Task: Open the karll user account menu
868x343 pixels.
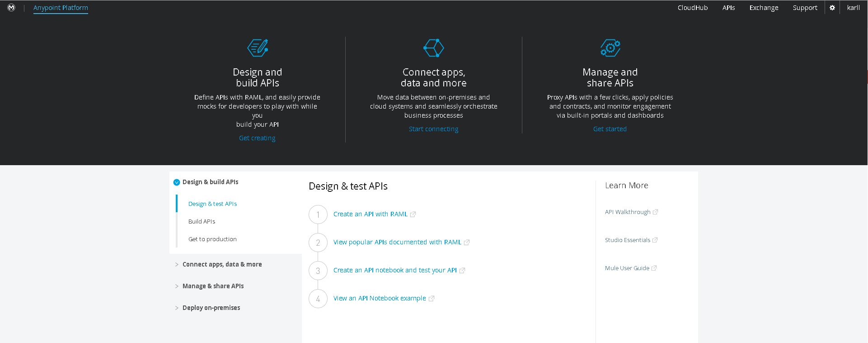Action: point(853,8)
